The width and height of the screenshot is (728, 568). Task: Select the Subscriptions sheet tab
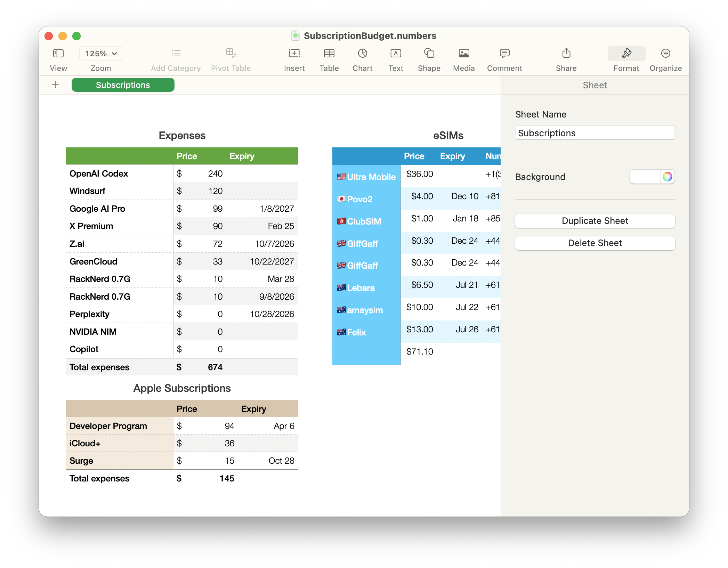coord(123,85)
